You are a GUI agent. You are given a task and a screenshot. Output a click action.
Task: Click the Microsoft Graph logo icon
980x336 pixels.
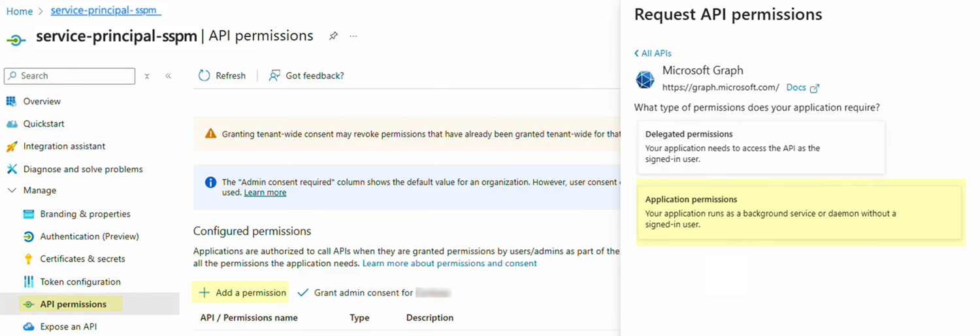[x=645, y=80]
